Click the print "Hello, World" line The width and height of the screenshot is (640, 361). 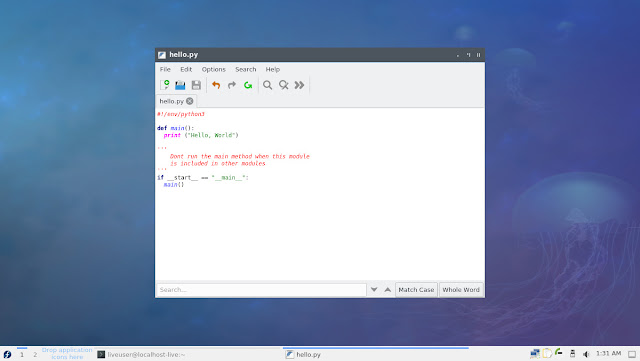point(201,135)
